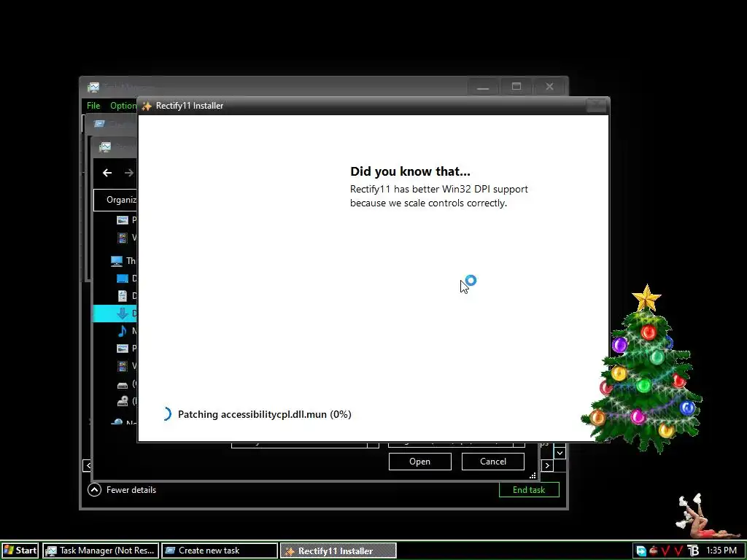
Task: Click 'Patching accessibilitycpl.dll.mun (0%)' status text
Action: pos(264,414)
